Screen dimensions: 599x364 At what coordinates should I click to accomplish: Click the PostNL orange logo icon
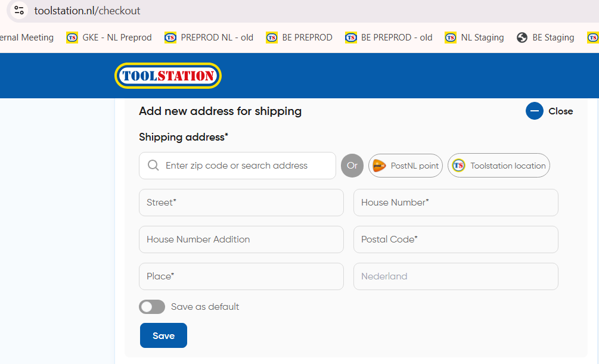[x=378, y=166]
